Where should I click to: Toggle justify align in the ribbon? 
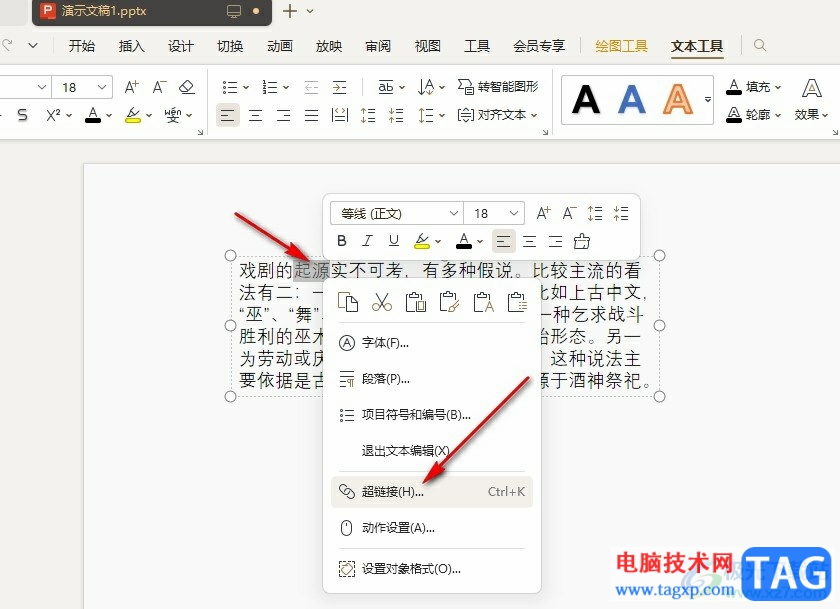(311, 115)
